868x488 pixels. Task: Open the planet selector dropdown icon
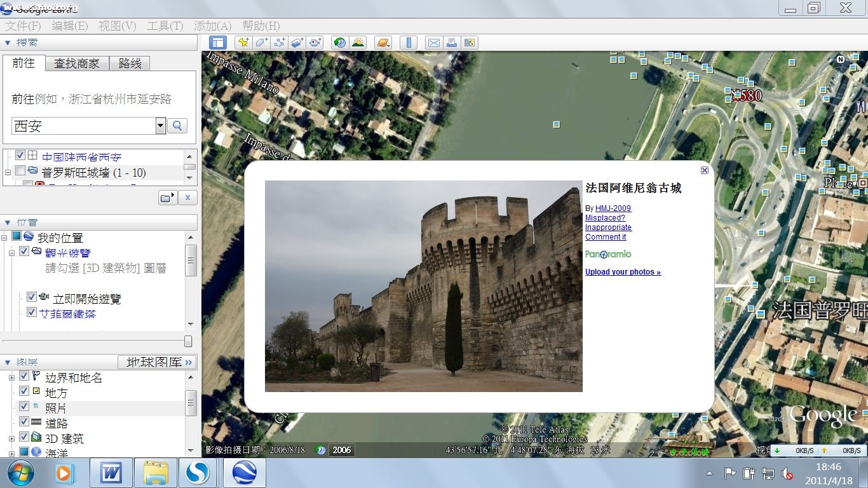tap(383, 43)
